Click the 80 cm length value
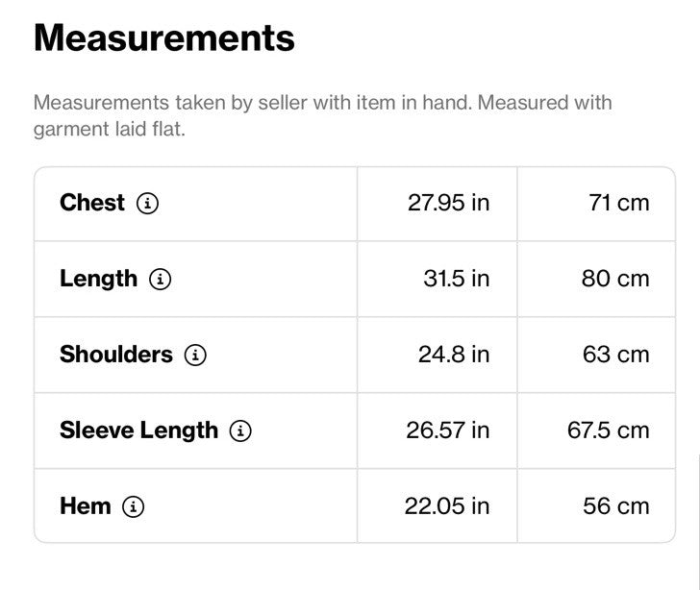Viewport: 700px width, 590px height. coord(615,279)
